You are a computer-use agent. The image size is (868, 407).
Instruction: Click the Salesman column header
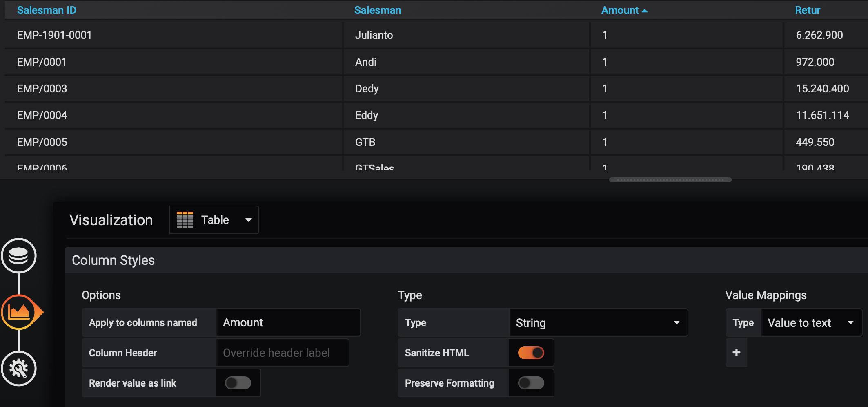point(377,10)
